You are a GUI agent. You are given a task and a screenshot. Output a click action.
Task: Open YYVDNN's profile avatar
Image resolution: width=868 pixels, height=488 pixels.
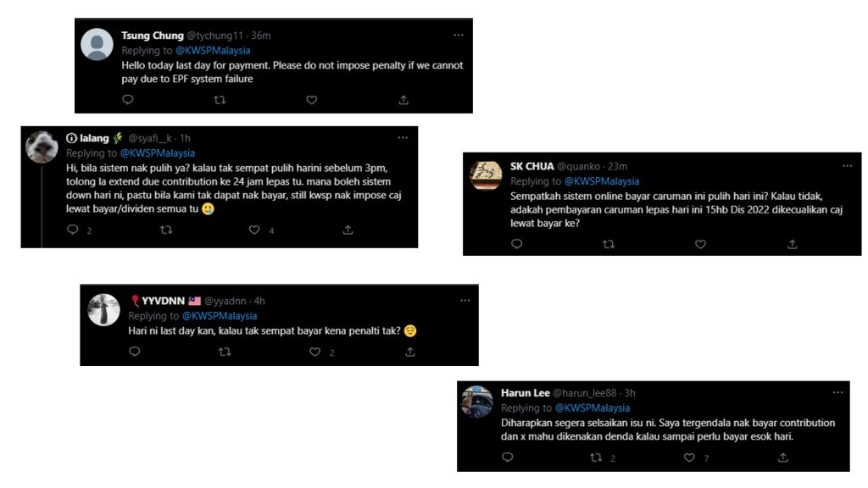[103, 310]
